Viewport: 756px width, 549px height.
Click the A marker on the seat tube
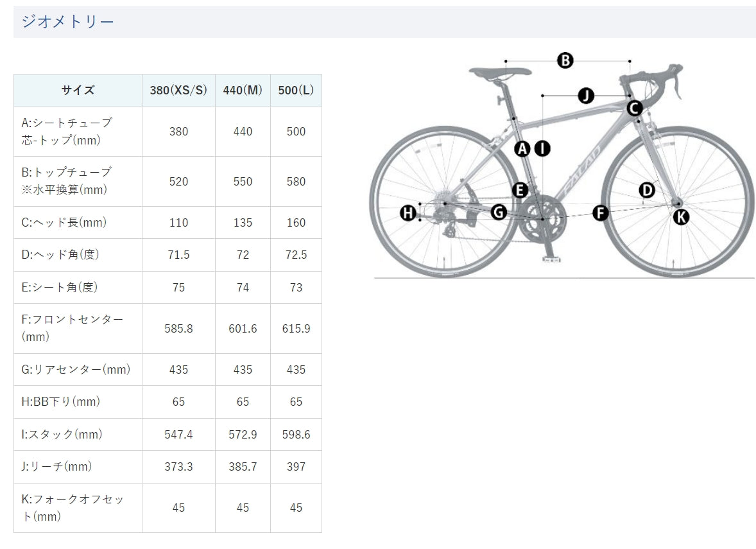pos(522,148)
